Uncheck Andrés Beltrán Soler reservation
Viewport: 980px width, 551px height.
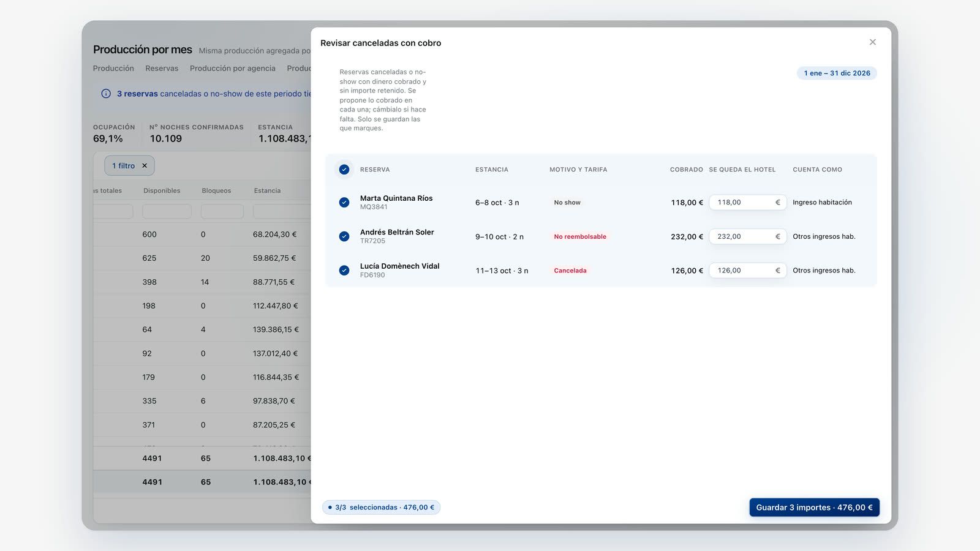point(344,236)
